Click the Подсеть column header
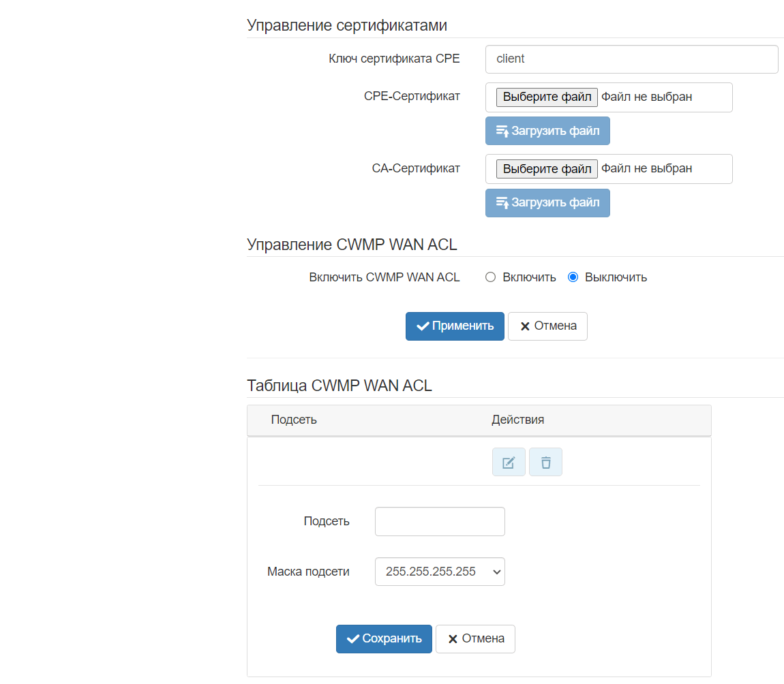 (294, 420)
